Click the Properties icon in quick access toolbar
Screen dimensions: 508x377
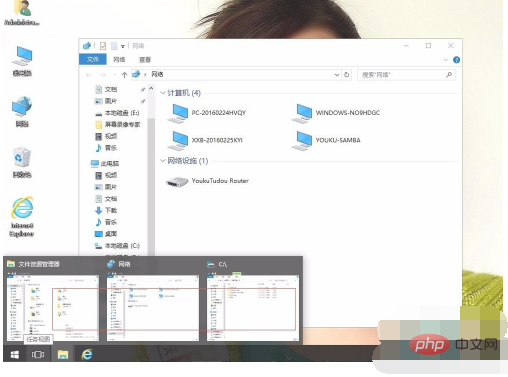coord(103,46)
